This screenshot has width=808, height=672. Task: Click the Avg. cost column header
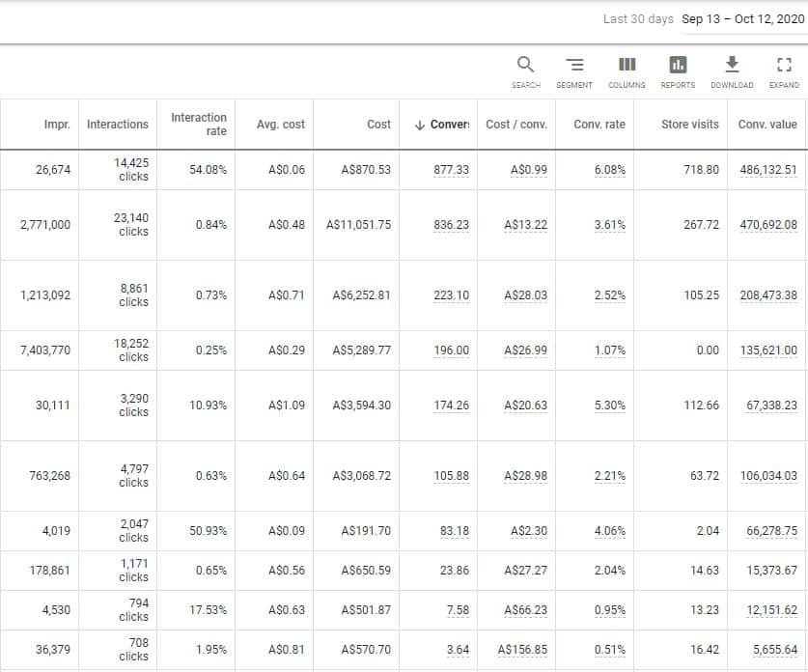[281, 125]
